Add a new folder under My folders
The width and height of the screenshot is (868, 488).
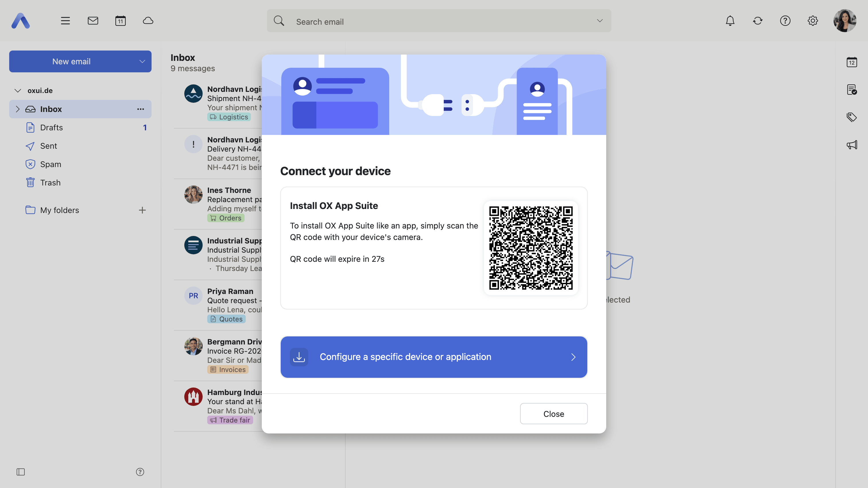142,210
